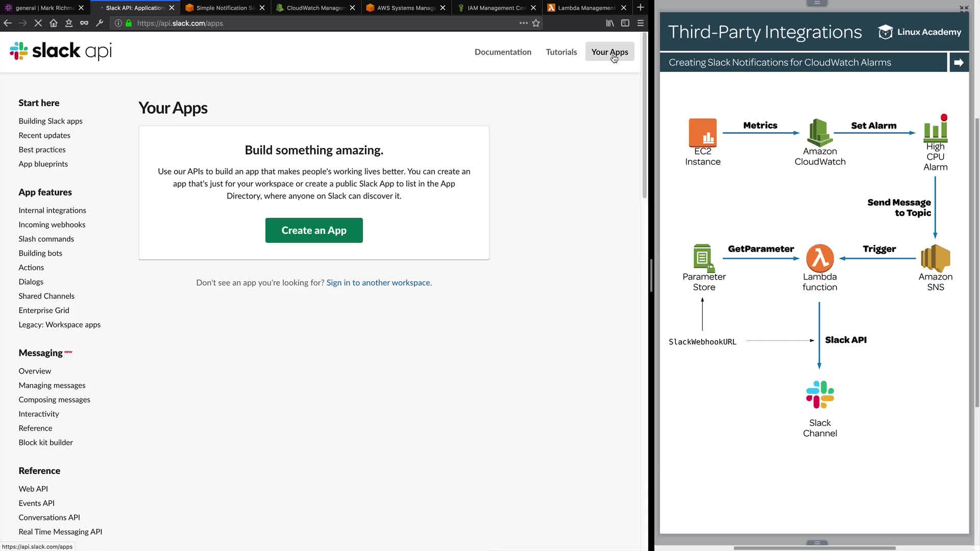Click the next slide arrow in the presentation

tap(959, 62)
